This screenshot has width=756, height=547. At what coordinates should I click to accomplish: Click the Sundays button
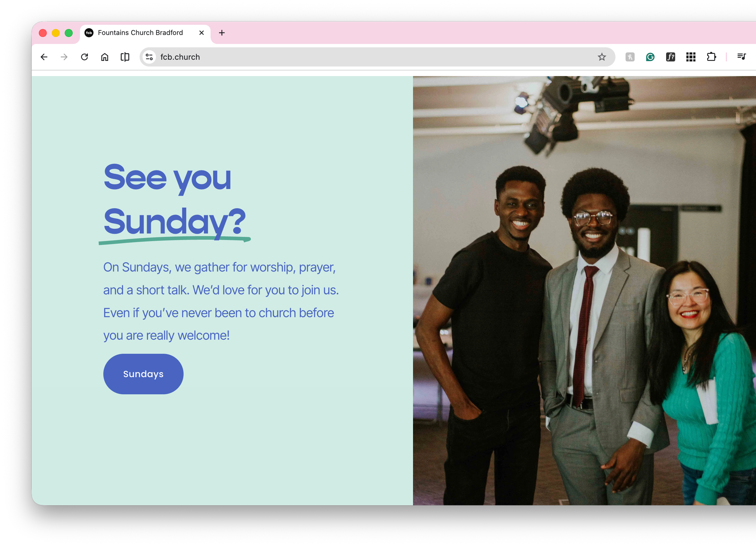(x=143, y=374)
